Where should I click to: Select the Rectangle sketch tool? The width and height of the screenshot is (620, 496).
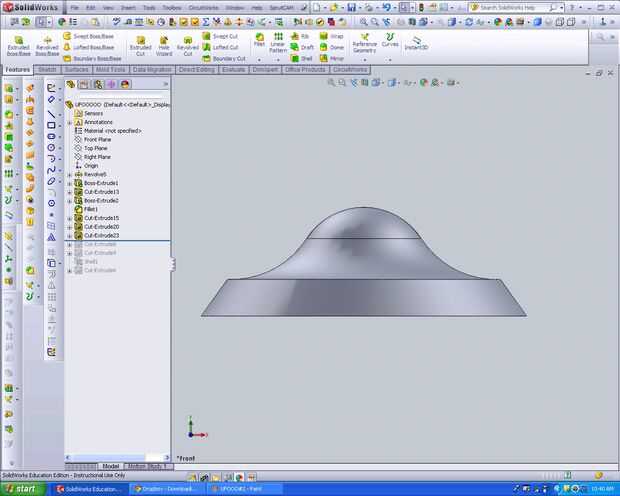tap(51, 125)
